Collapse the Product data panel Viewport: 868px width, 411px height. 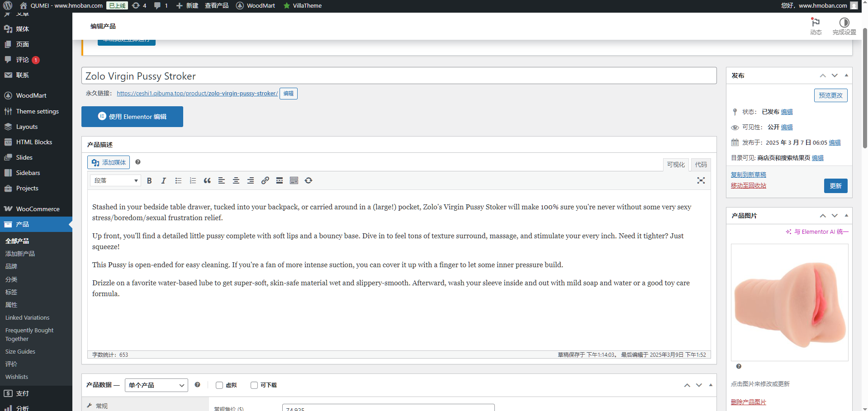711,385
